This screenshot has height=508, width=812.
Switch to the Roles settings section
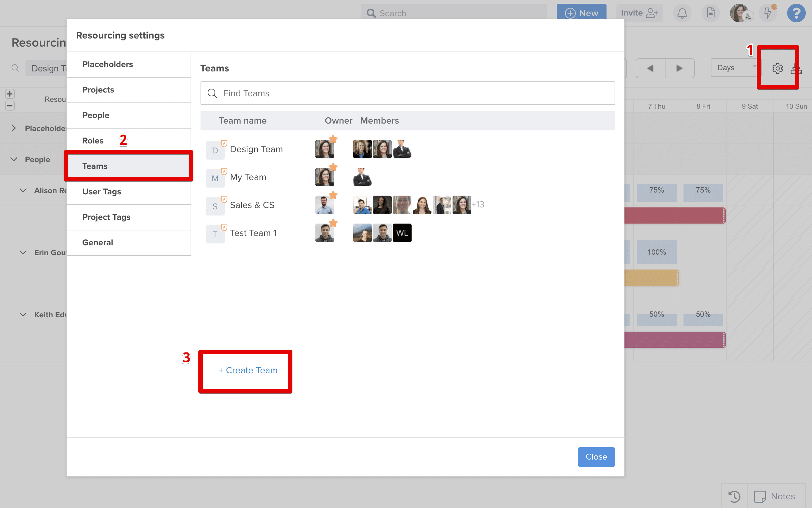tap(93, 140)
